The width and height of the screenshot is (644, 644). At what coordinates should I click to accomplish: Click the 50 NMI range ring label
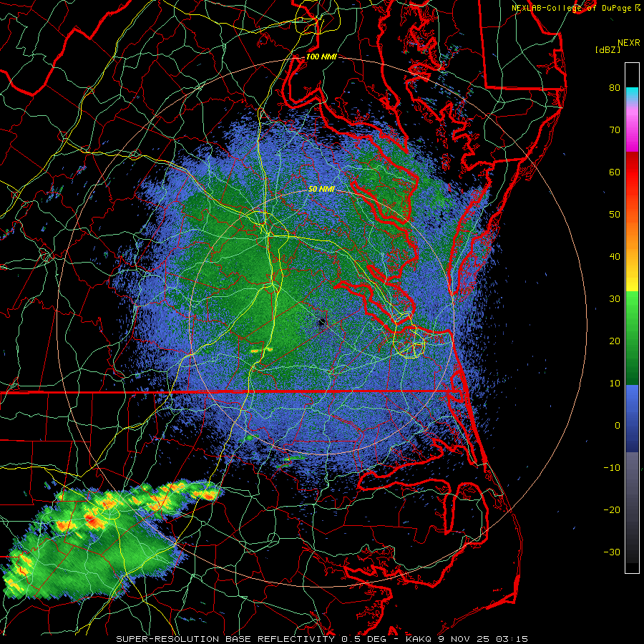pyautogui.click(x=321, y=189)
